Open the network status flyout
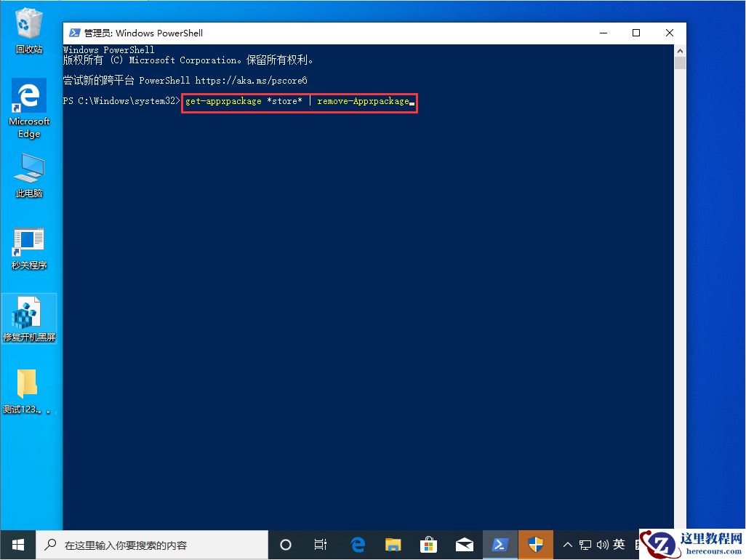The image size is (746, 560). click(x=585, y=544)
